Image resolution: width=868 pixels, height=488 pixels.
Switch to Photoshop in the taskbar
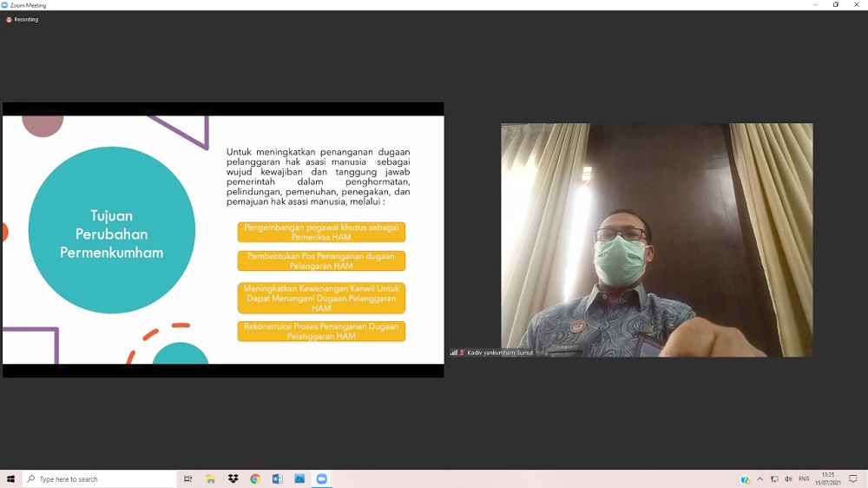click(x=299, y=478)
